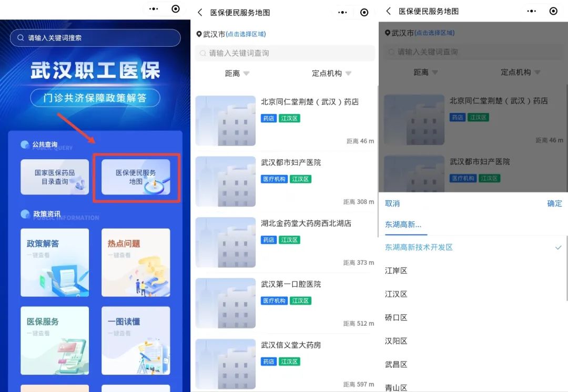The width and height of the screenshot is (568, 392).
Task: Open the 国家医保药品目录查询 card
Action: coord(55,177)
